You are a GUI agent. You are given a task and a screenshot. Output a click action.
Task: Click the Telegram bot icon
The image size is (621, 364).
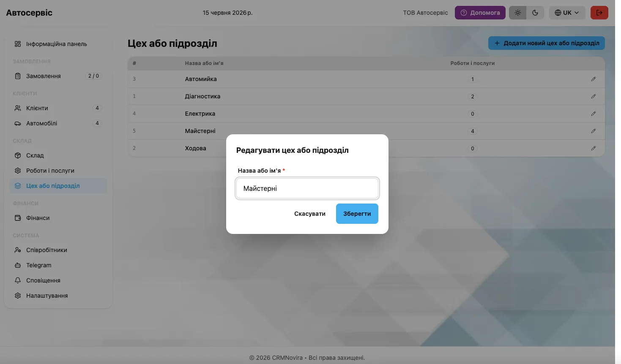tap(18, 265)
